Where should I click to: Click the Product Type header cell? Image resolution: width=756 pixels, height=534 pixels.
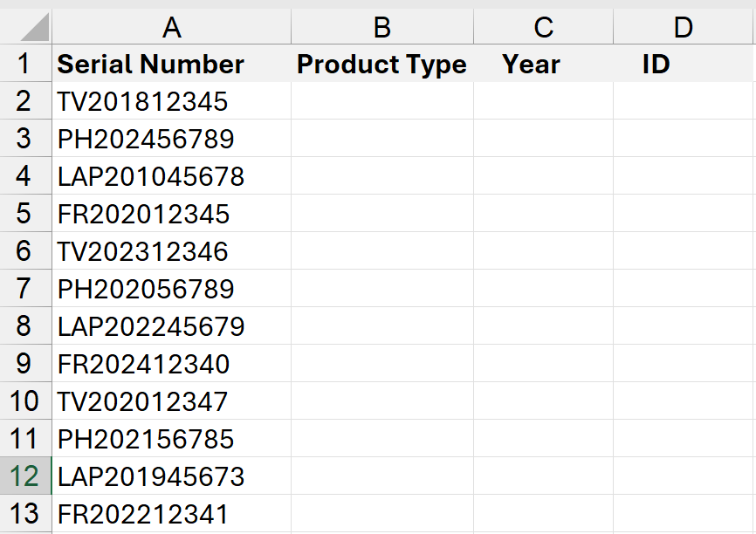pos(382,65)
